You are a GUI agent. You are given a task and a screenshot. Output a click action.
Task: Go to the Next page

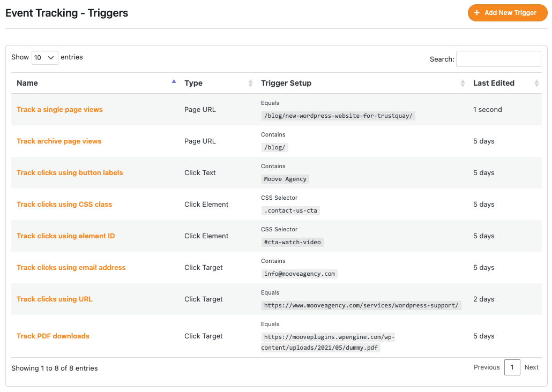pos(531,367)
